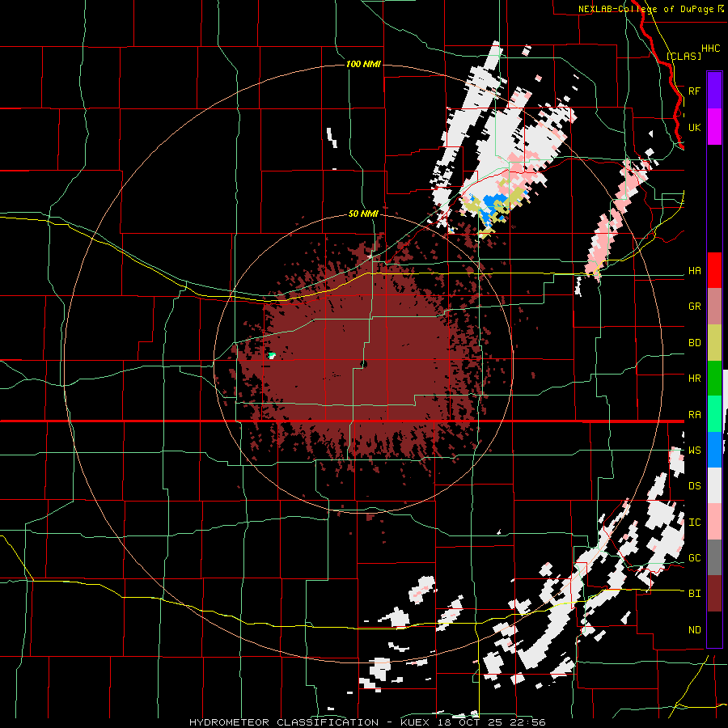The image size is (728, 728).
Task: Click the "HHC" product code text
Action: (x=711, y=49)
